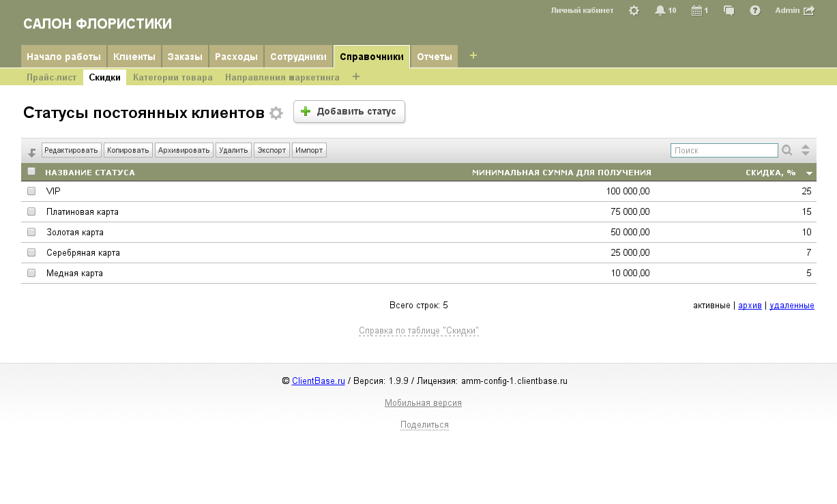This screenshot has height=504, width=837.
Task: Open the архив link
Action: (750, 306)
